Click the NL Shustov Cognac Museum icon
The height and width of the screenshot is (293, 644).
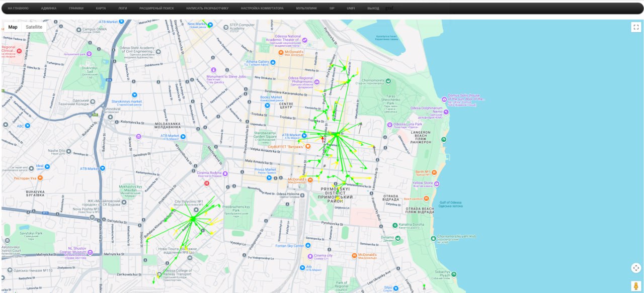pyautogui.click(x=90, y=253)
